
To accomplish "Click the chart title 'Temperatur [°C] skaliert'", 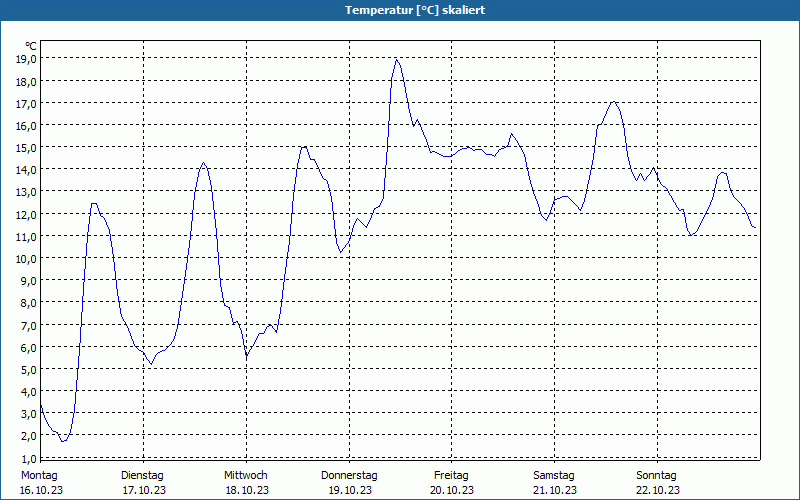I will click(x=400, y=10).
